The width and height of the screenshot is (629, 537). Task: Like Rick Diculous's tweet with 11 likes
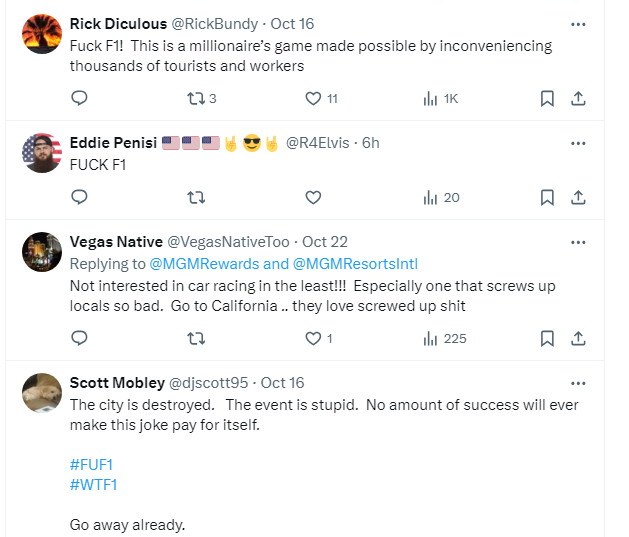(313, 98)
